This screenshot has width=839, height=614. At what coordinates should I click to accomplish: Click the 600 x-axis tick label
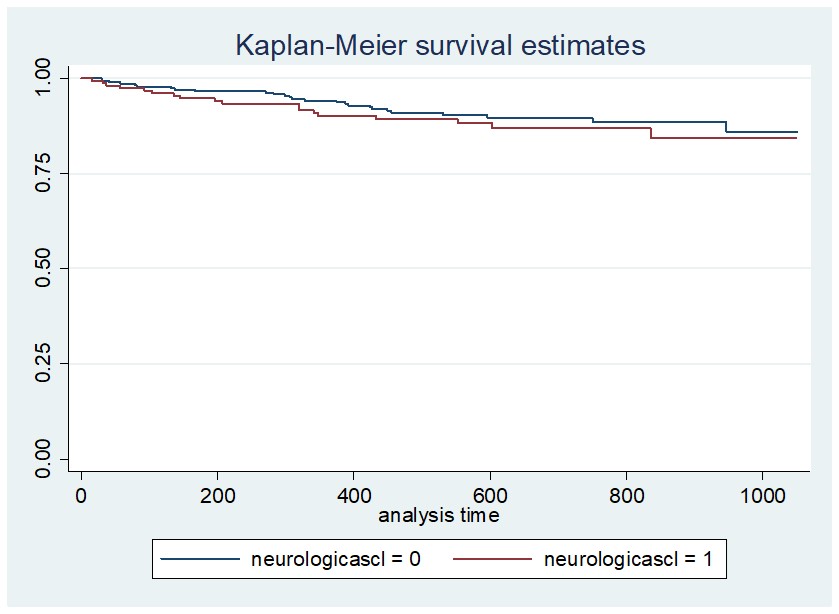pos(490,495)
